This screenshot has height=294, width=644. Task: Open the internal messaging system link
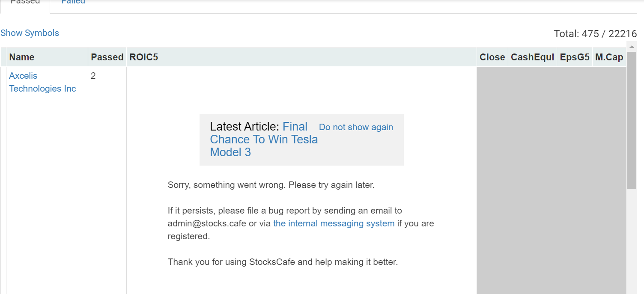pyautogui.click(x=334, y=223)
